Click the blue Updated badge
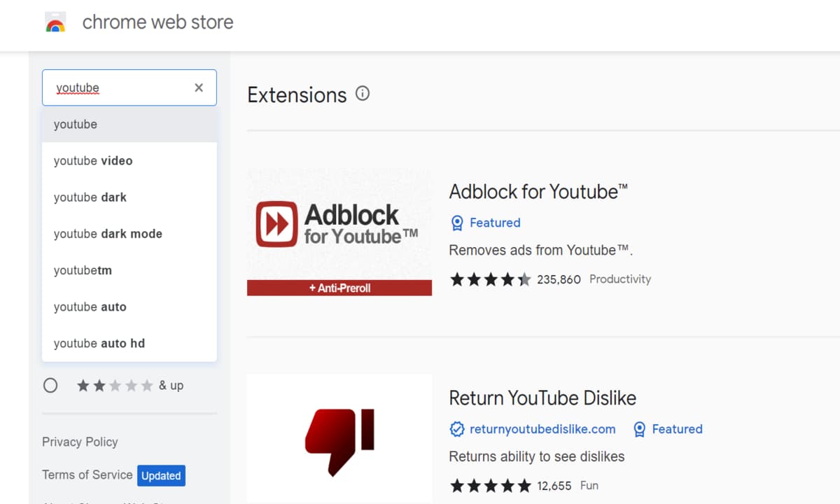 (161, 475)
